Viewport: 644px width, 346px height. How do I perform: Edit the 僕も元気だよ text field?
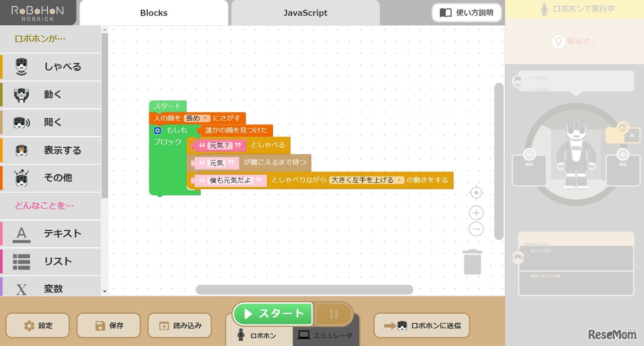pos(230,180)
